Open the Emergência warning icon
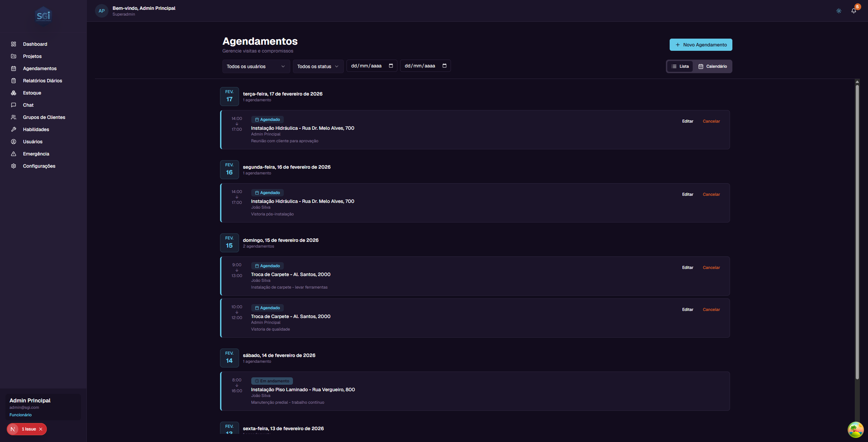The image size is (868, 442). tap(14, 154)
